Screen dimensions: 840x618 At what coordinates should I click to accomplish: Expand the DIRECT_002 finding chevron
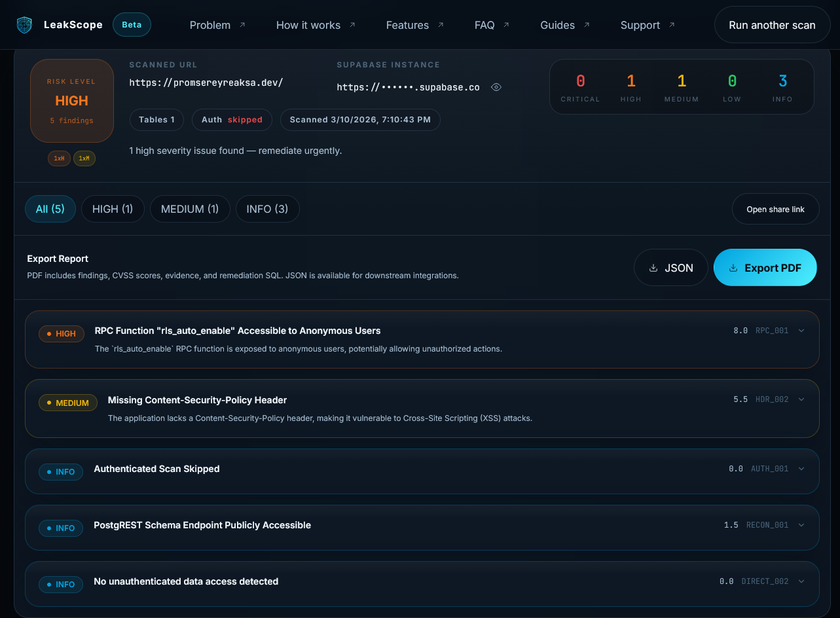[801, 581]
